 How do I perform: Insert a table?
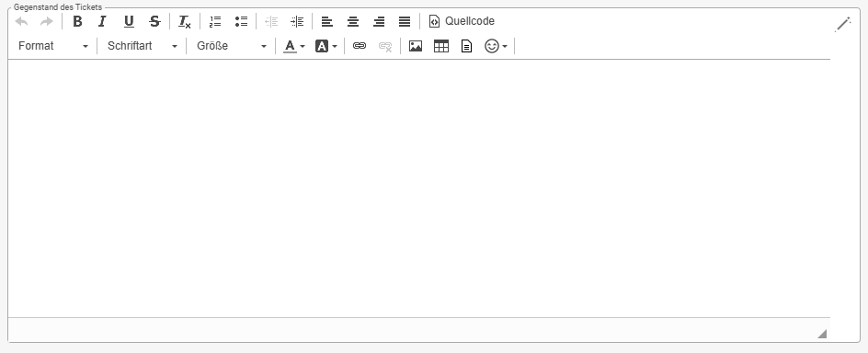[441, 46]
